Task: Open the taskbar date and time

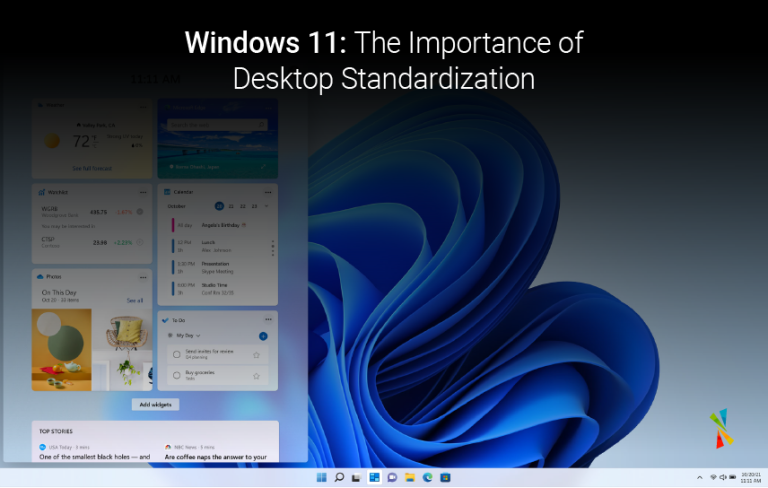Action: click(751, 478)
